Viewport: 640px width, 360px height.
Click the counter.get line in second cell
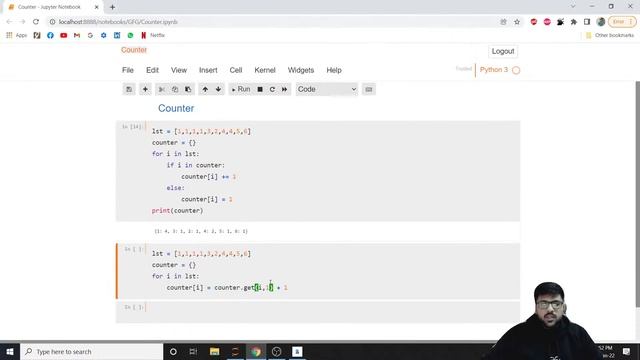[x=227, y=288]
